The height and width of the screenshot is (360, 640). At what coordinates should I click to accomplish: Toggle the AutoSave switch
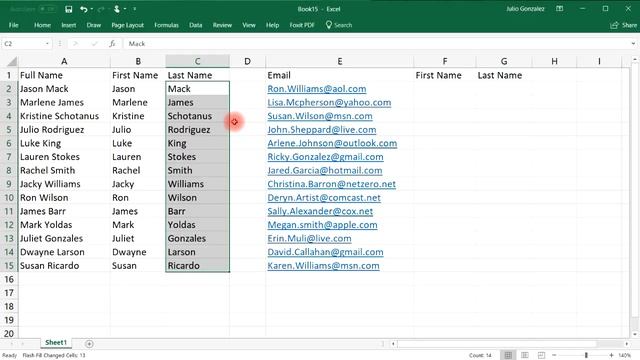click(47, 9)
